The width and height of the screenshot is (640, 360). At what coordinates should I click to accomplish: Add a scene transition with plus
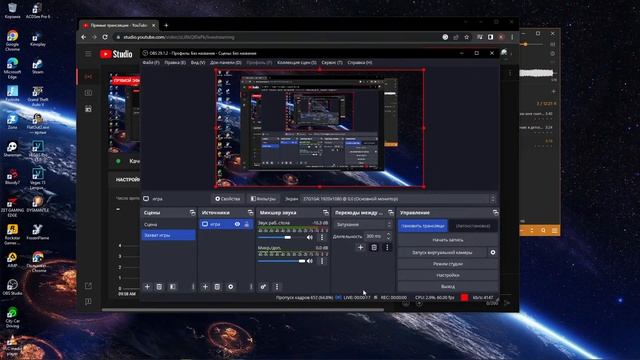(x=360, y=247)
